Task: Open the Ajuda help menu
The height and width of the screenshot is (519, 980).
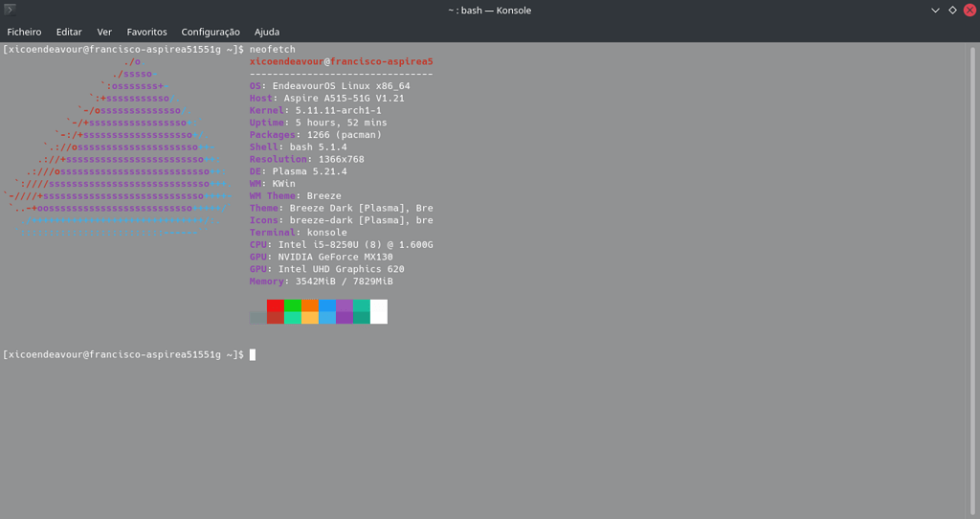Action: [267, 32]
